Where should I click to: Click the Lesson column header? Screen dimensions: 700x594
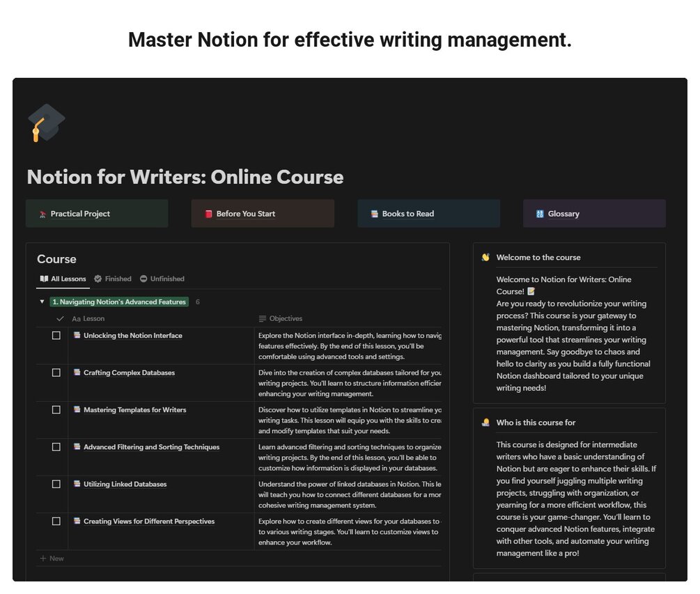88,319
